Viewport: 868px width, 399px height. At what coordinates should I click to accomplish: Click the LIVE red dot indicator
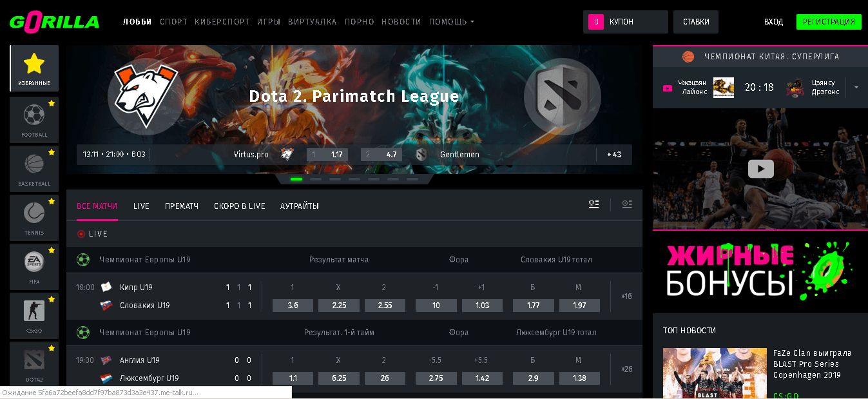click(81, 234)
